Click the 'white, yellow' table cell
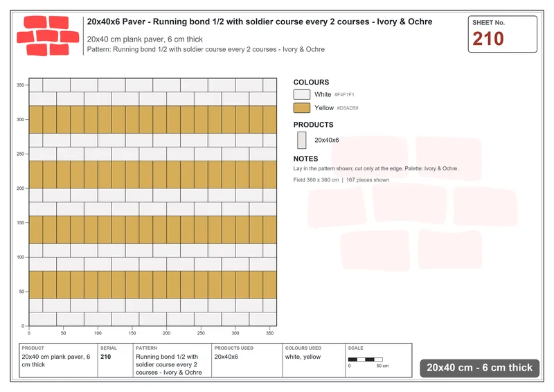554x392 pixels. (303, 357)
